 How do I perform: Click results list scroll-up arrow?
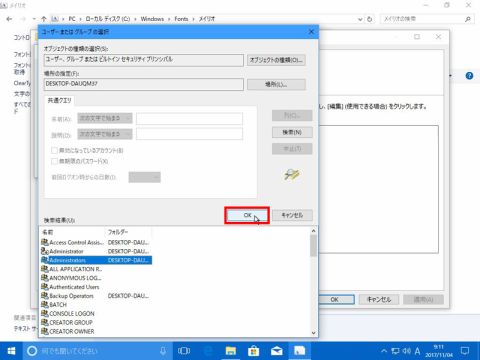[313, 231]
